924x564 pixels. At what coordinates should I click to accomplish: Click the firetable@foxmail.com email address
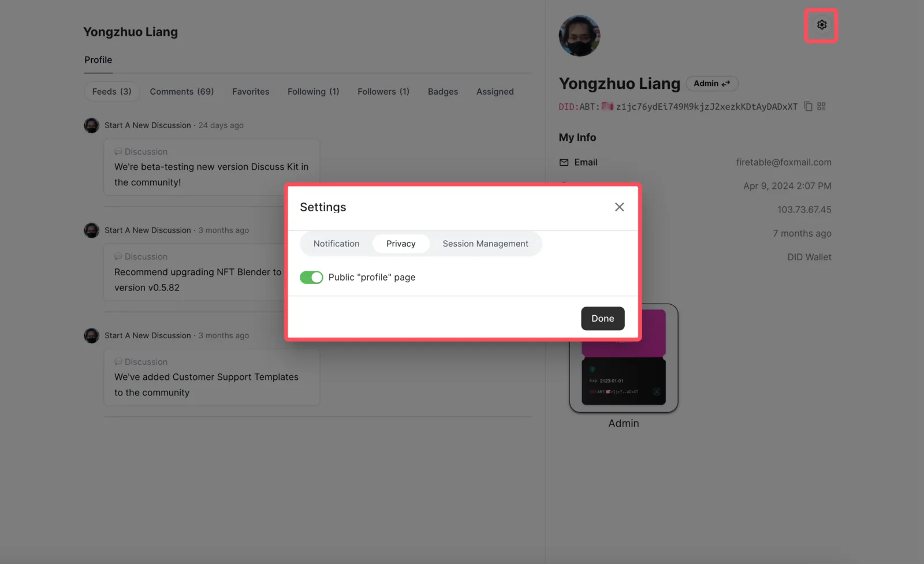coord(784,162)
